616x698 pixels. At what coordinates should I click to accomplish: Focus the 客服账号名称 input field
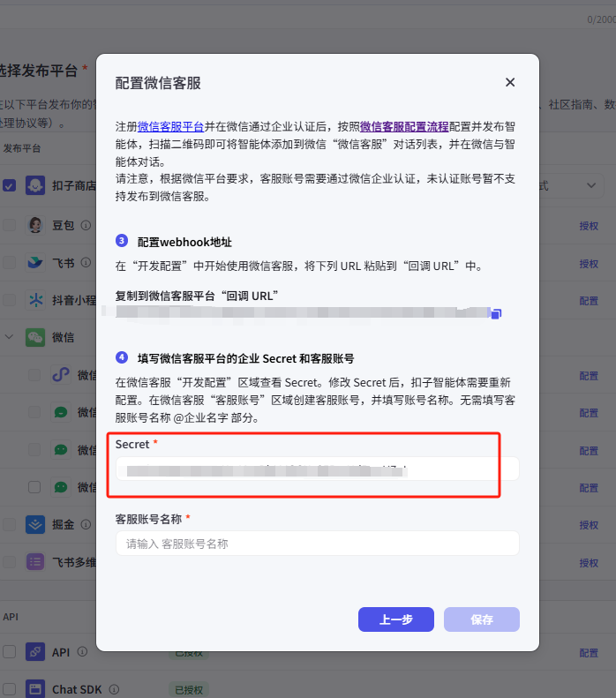coord(317,544)
